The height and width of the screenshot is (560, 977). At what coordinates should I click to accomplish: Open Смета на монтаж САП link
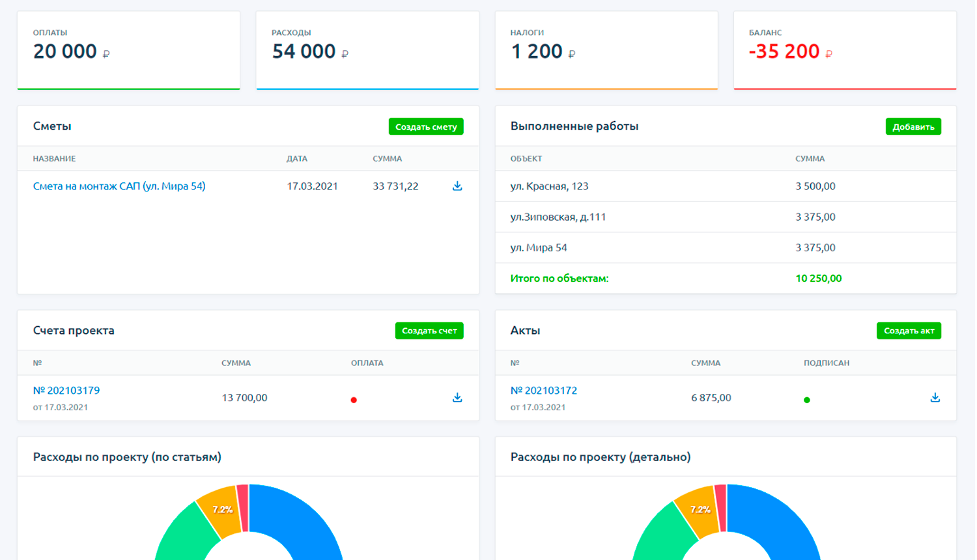coord(119,186)
